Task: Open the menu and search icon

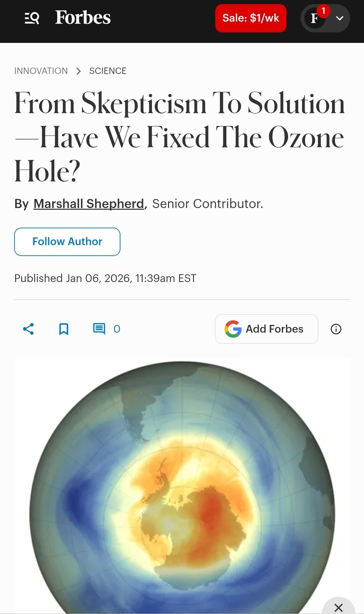Action: (x=32, y=18)
